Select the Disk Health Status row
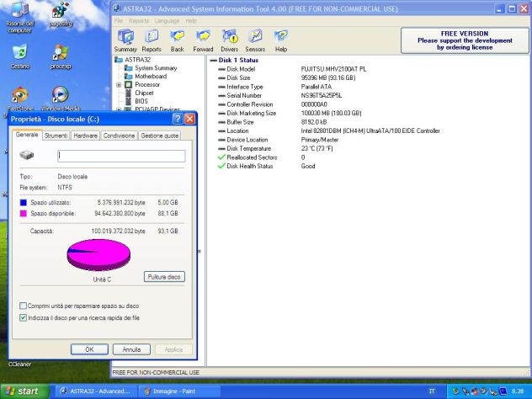Screen dimensions: 532x399 [x=267, y=167]
